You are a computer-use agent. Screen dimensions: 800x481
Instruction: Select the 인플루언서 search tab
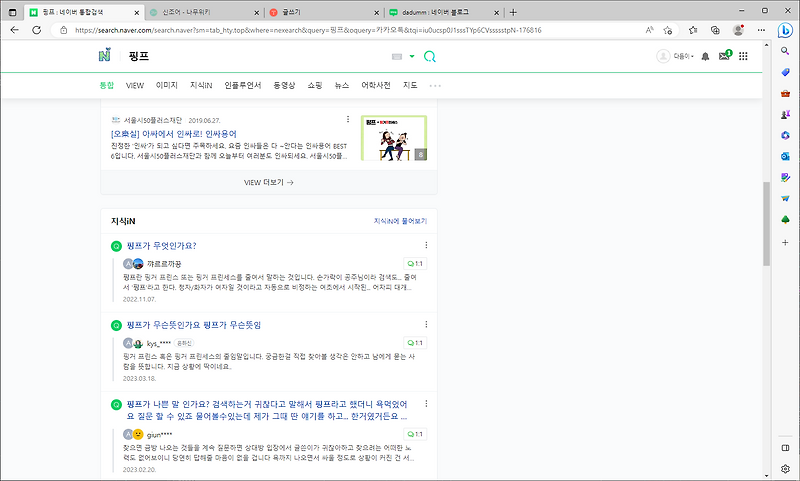243,85
